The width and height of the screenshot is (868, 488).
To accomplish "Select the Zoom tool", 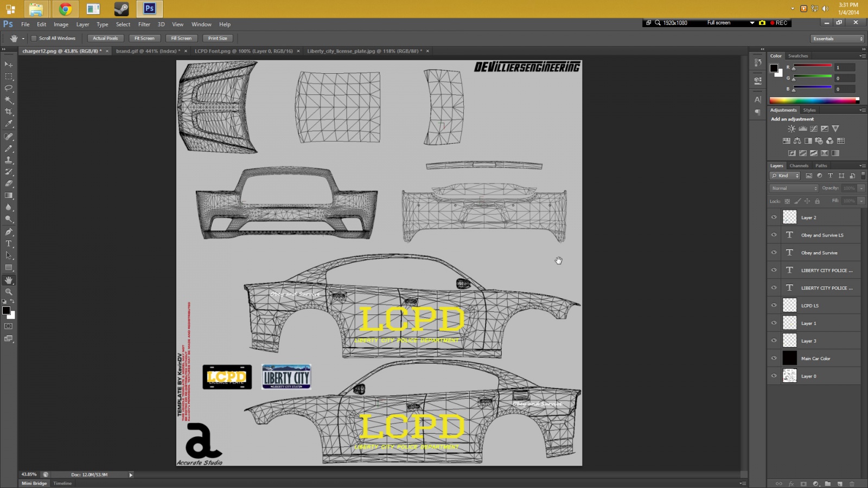I will coord(9,292).
